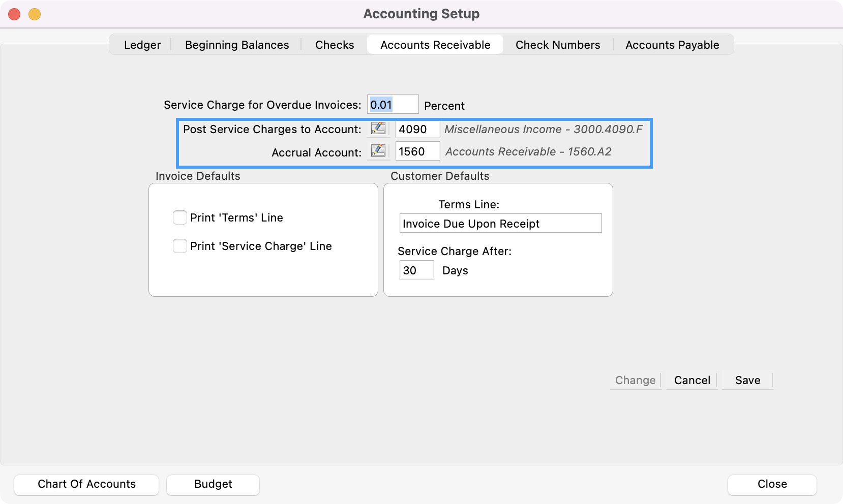This screenshot has width=843, height=504.
Task: Click the Post Service Charges account number field
Action: 417,129
